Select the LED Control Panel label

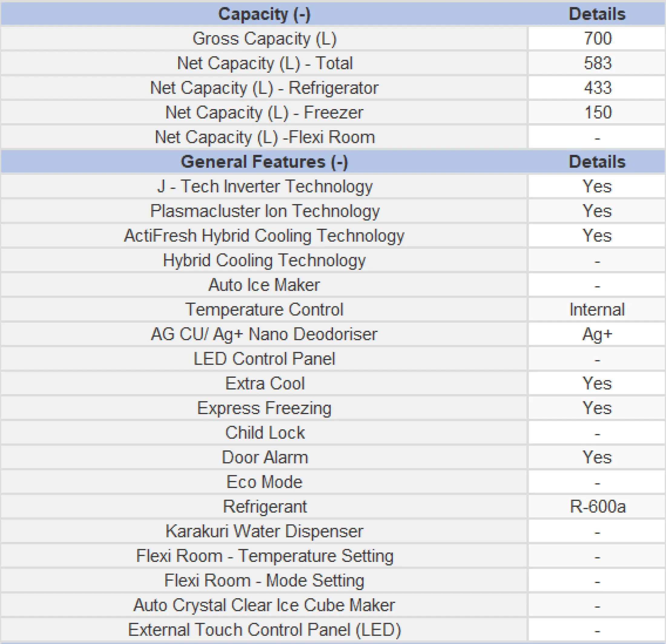(x=264, y=359)
